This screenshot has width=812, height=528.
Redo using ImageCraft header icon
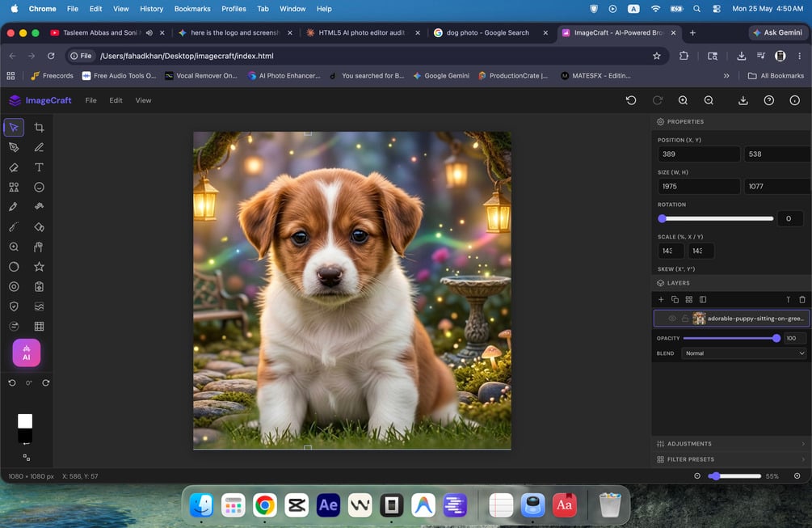pyautogui.click(x=657, y=100)
